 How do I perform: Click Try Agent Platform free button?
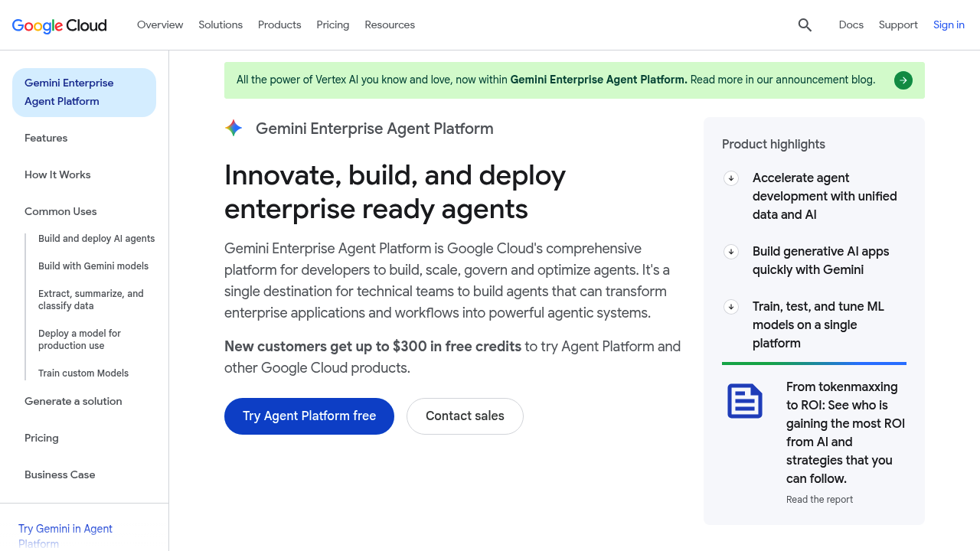tap(309, 416)
